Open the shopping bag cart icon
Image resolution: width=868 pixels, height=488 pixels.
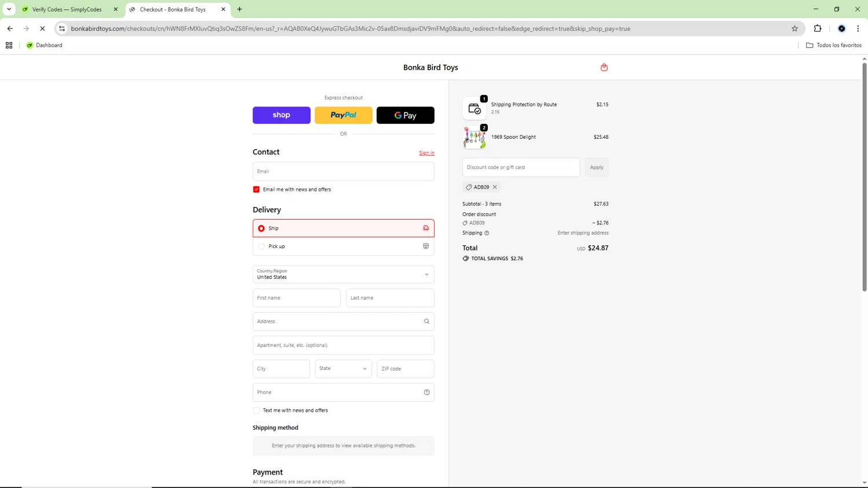click(x=604, y=67)
